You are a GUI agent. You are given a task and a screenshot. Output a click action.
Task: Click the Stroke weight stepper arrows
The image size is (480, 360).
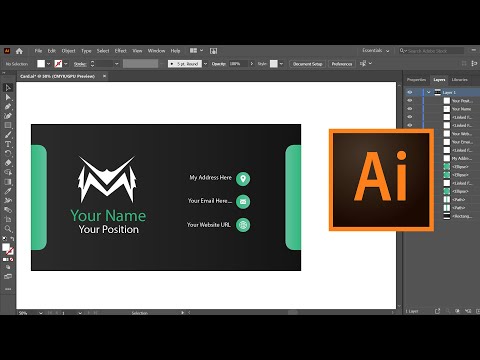[92, 64]
